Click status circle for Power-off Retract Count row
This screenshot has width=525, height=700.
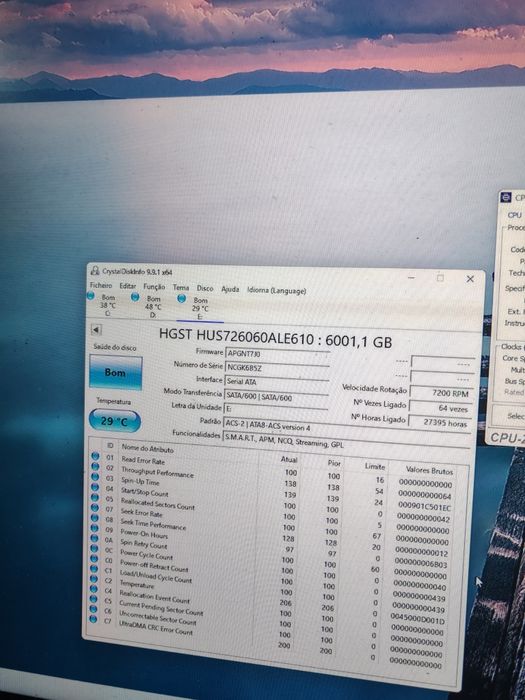tap(94, 558)
